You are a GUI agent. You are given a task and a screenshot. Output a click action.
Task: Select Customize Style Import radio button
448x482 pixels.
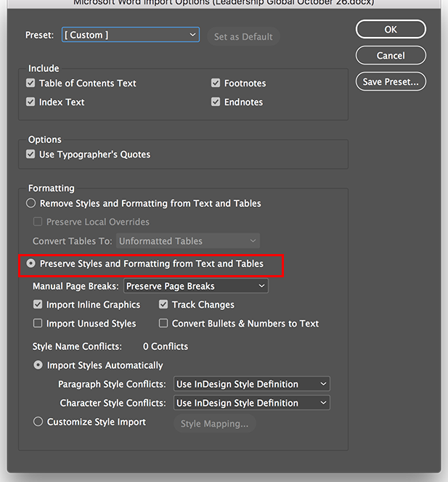coord(38,422)
